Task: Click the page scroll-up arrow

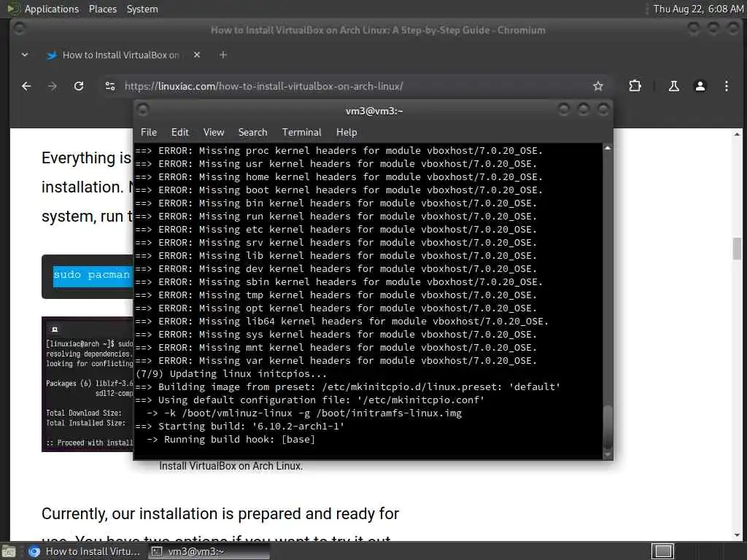Action: (737, 134)
